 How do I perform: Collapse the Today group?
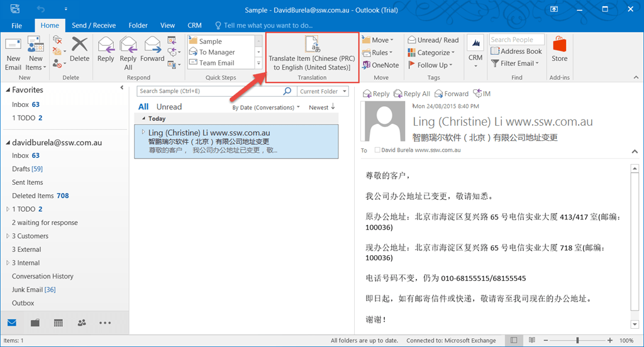(x=144, y=118)
